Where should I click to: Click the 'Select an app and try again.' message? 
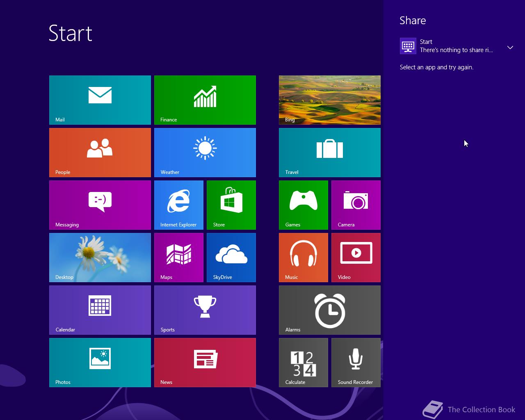[x=436, y=67]
